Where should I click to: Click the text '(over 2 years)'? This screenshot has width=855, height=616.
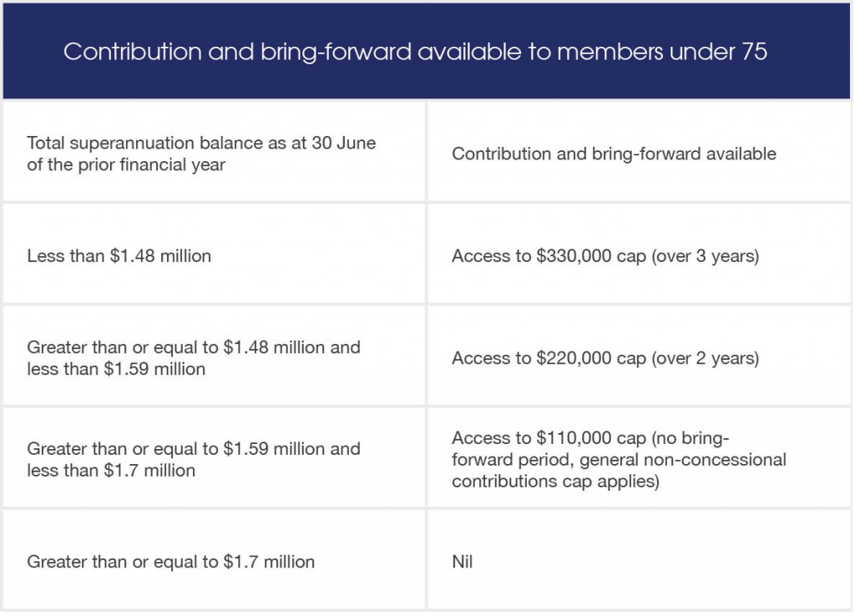pos(705,358)
